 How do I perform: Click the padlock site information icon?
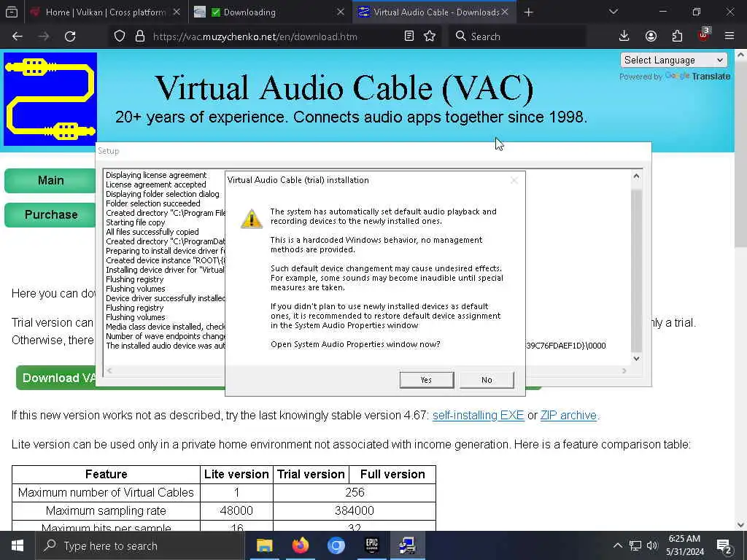coord(139,36)
